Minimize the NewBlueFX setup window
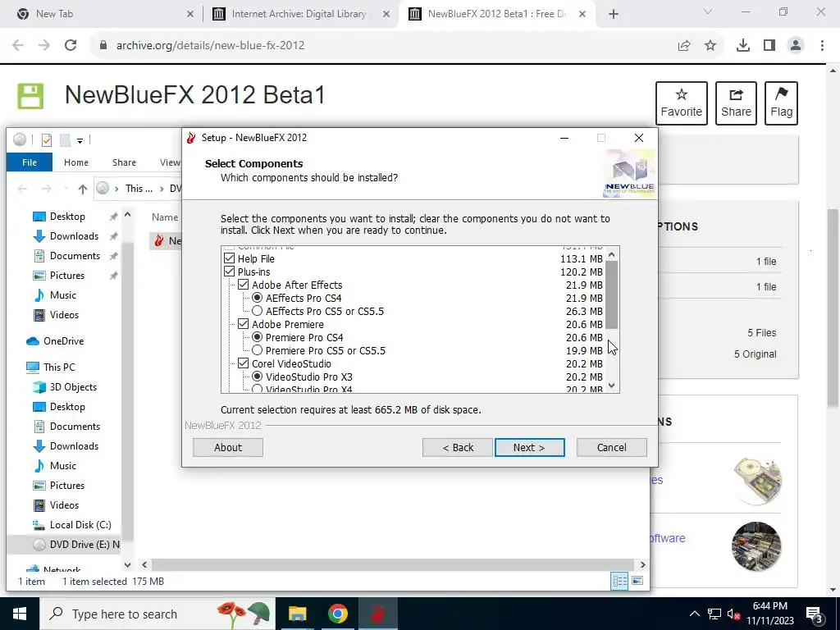 (x=564, y=138)
